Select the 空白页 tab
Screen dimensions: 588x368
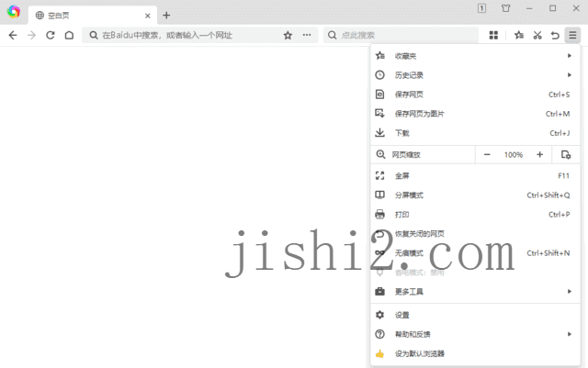point(93,16)
